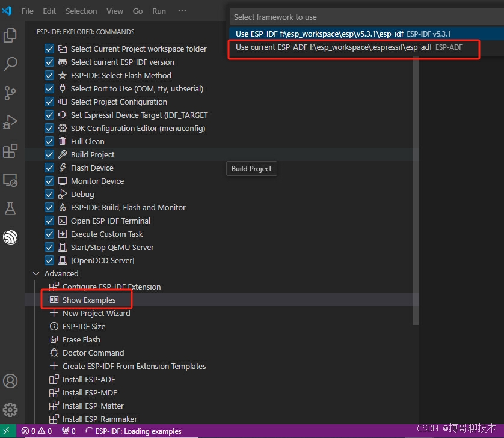Toggle the Full Clean checkbox

[49, 141]
